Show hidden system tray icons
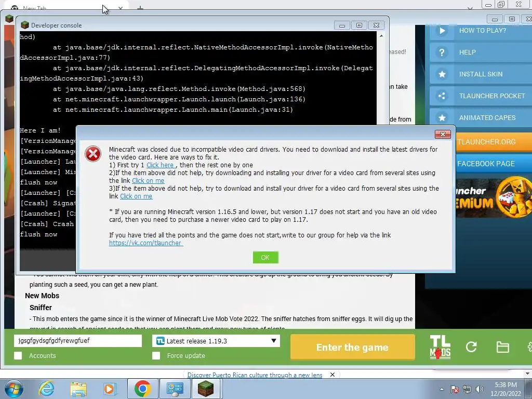Image resolution: width=532 pixels, height=399 pixels. [x=442, y=389]
